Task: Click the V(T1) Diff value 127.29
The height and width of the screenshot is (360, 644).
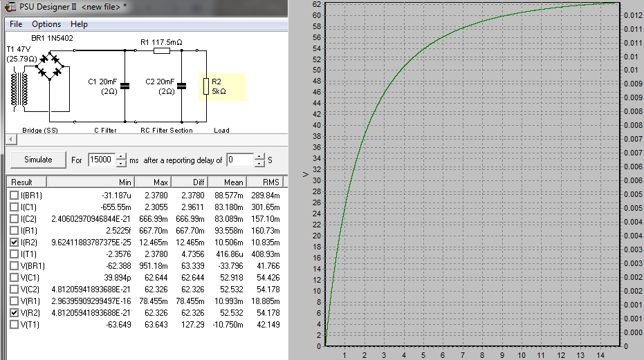Action: [x=193, y=325]
